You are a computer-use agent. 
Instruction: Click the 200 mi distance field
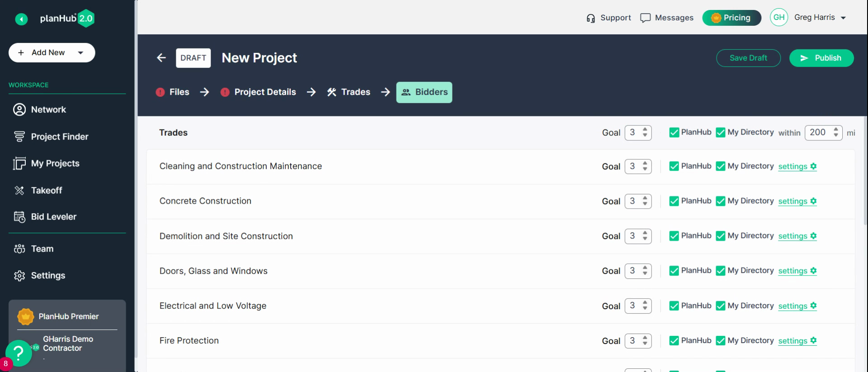point(823,133)
